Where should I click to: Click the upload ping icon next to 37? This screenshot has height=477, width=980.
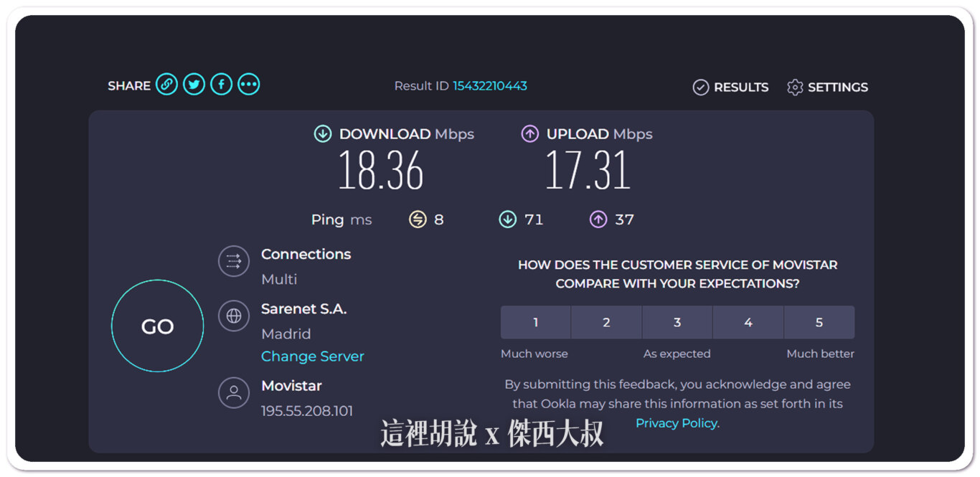598,219
